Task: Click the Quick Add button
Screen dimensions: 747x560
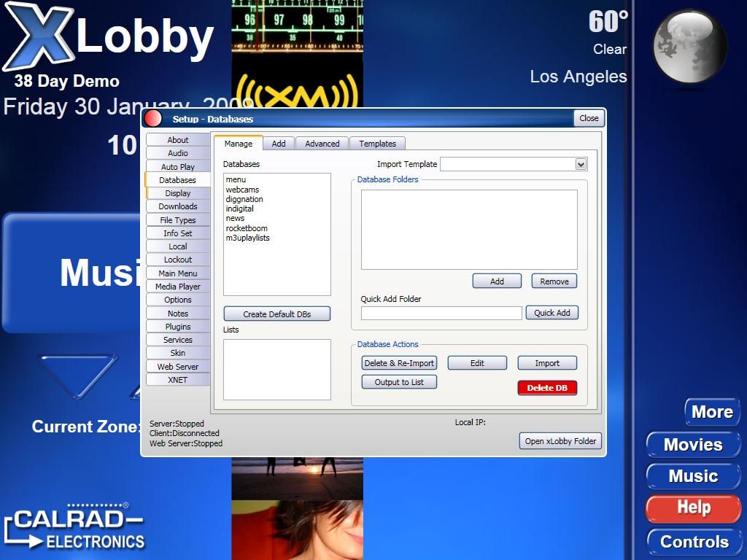Action: pyautogui.click(x=551, y=312)
